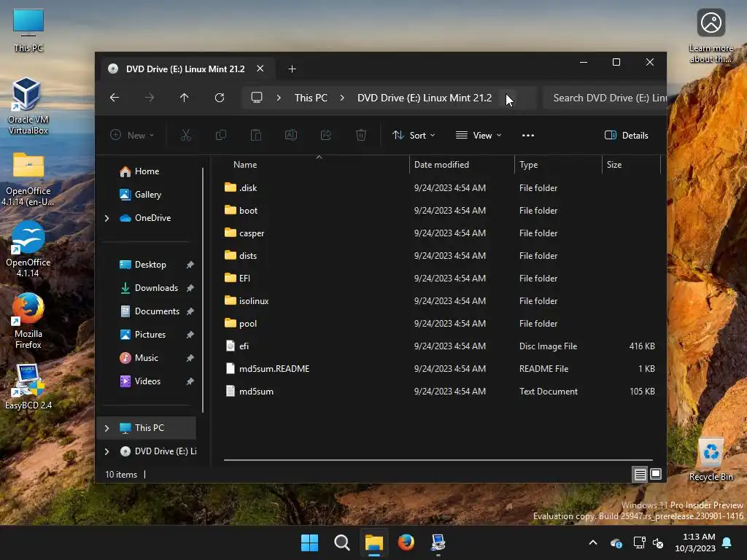
Task: Click the forward navigation arrow
Action: pos(150,98)
